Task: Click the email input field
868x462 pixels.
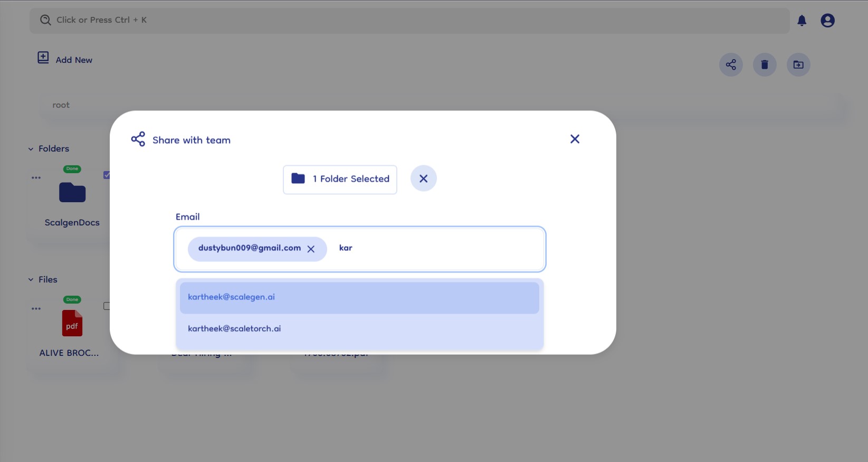Action: (x=438, y=248)
